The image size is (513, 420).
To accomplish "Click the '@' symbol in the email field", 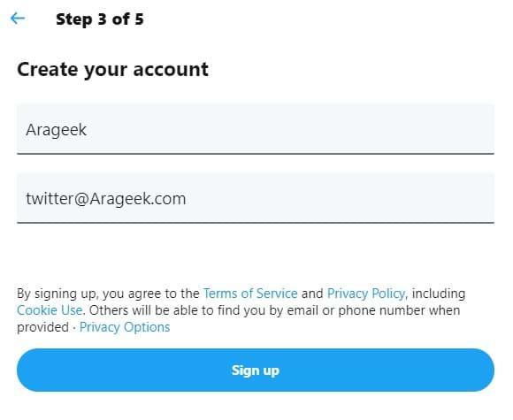I will click(81, 199).
